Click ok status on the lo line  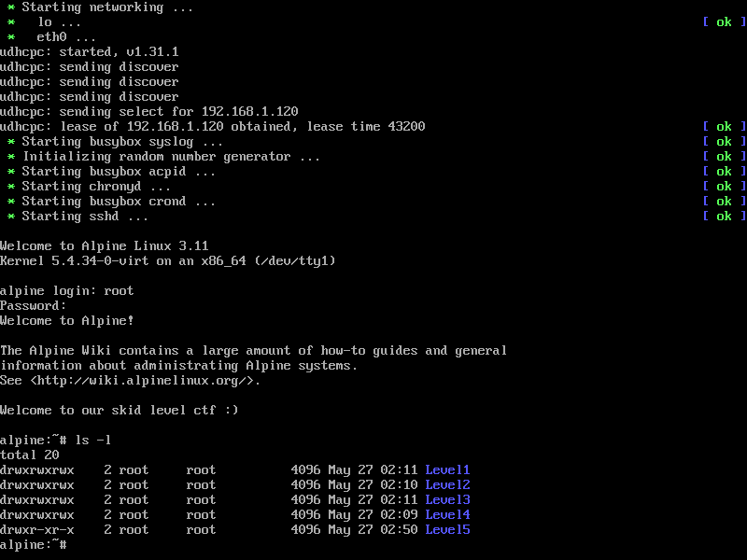point(724,22)
